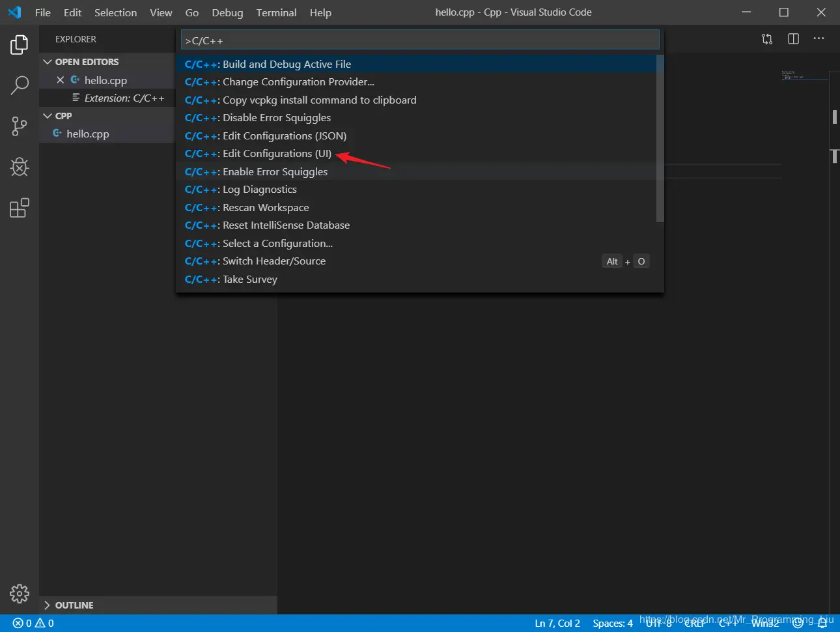
Task: Select C/C++: Take Survey
Action: point(416,279)
